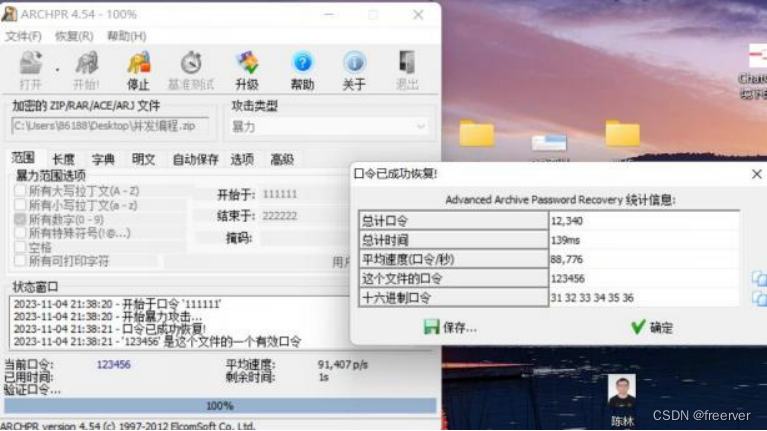Click current password 123456 in status area
Image resolution: width=767 pixels, height=431 pixels.
click(113, 364)
